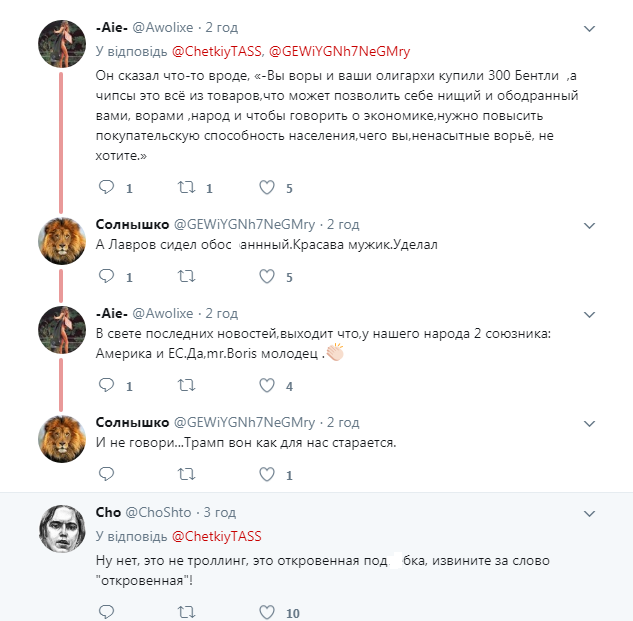The height and width of the screenshot is (621, 633).
Task: Reply to Cho's tweet about троллинг
Action: 107,612
